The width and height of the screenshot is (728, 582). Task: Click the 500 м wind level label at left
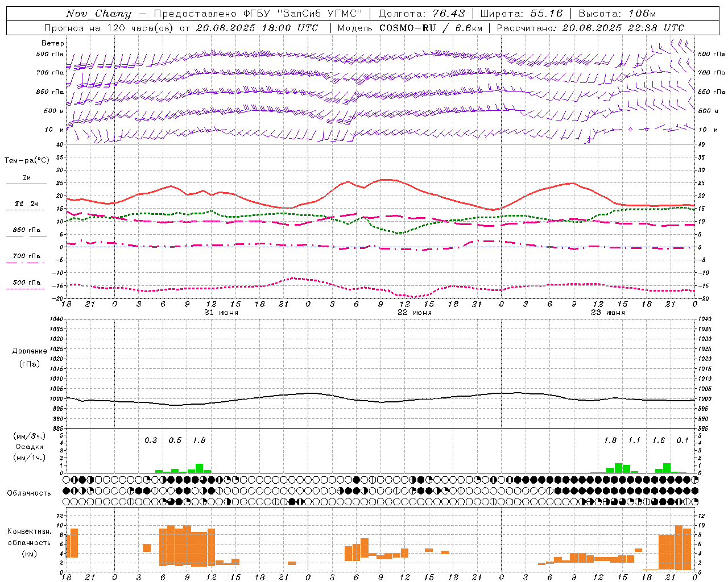[54, 111]
